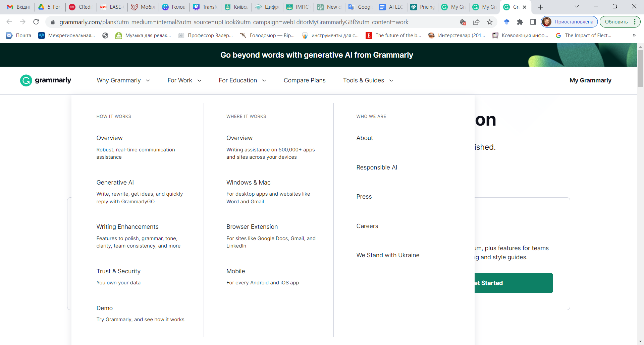Screen dimensions: 644x345
Task: Open the extensions puzzle icon
Action: (520, 22)
